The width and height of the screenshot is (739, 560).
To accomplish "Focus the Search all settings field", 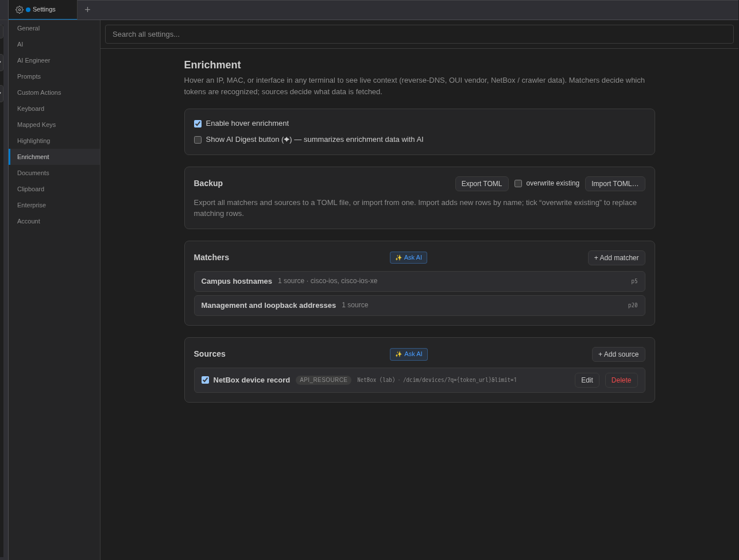I will 419,34.
